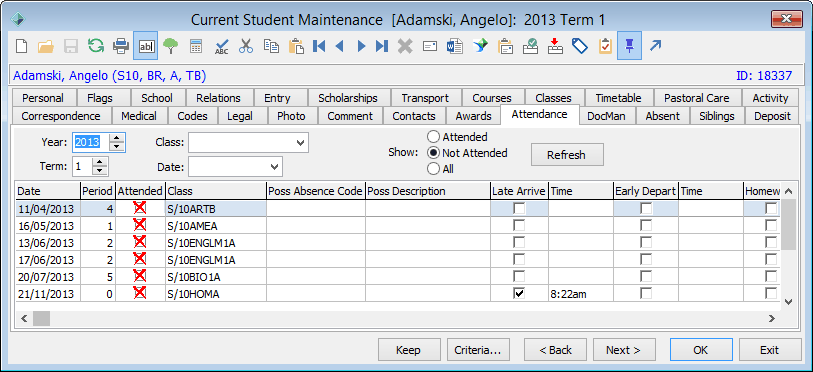Switch to the Absent tab
The width and height of the screenshot is (813, 372).
663,116
